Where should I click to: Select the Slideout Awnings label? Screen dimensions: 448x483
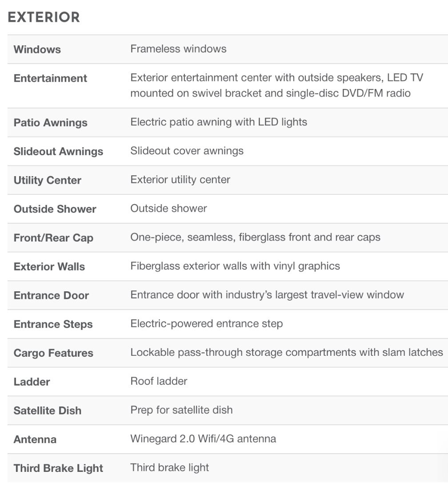[x=58, y=152]
